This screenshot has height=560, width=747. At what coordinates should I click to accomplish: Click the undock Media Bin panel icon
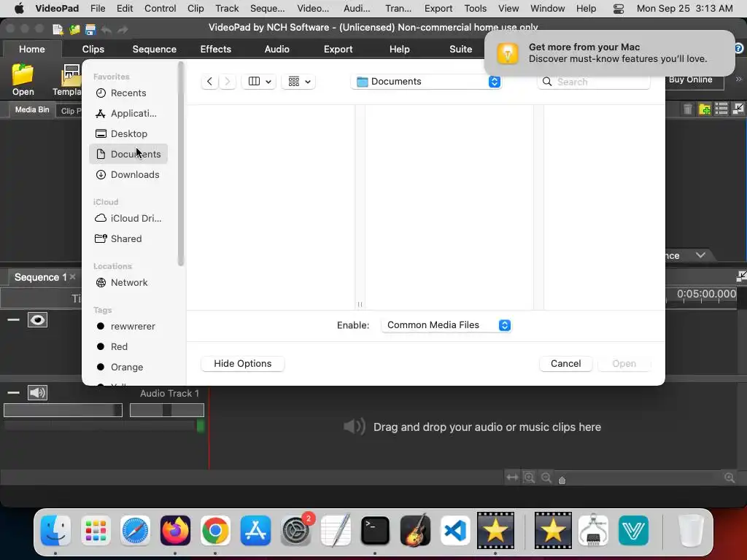point(738,109)
